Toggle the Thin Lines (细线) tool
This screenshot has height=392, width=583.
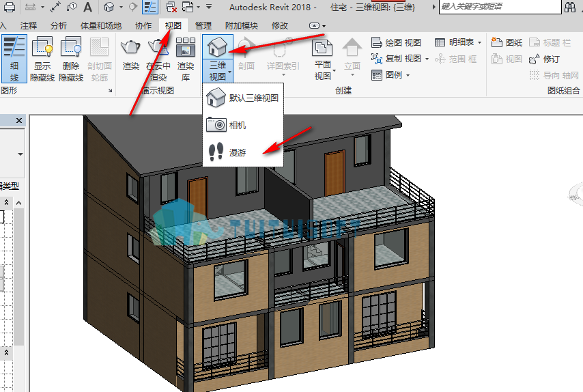tap(14, 59)
